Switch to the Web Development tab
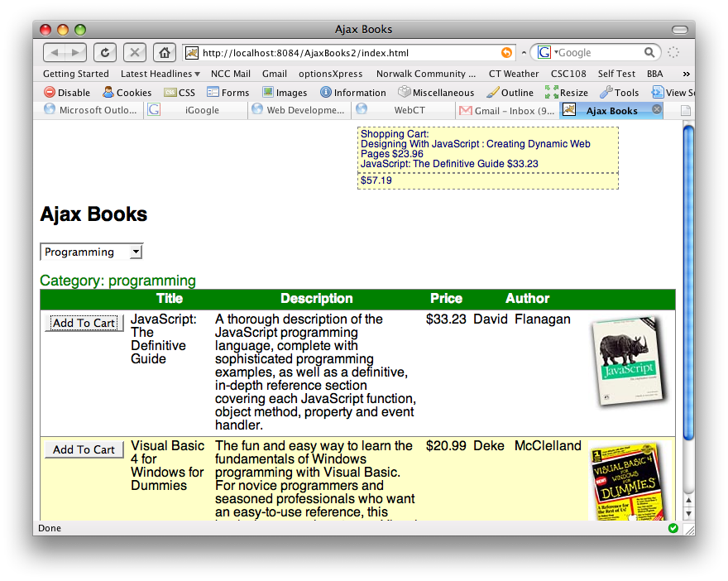 pos(299,111)
